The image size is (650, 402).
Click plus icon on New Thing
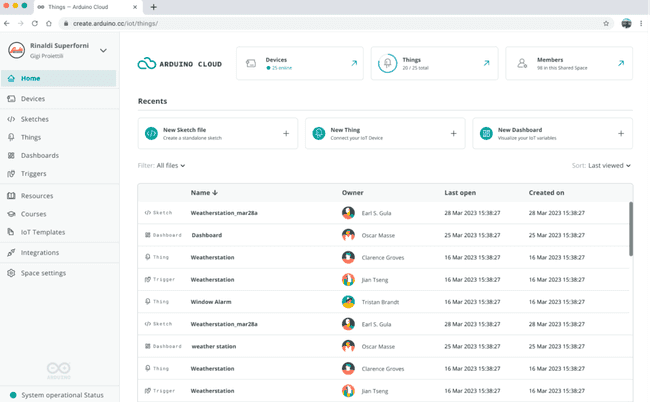coord(453,133)
